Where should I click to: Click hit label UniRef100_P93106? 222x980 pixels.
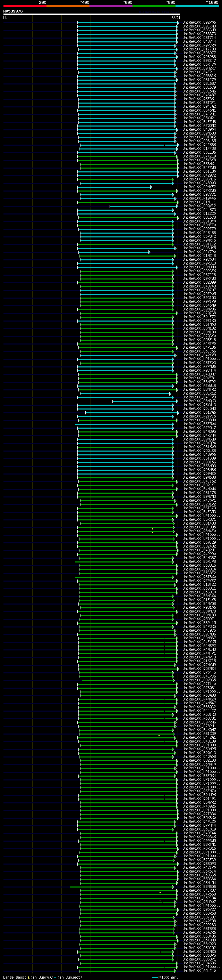click(x=199, y=608)
